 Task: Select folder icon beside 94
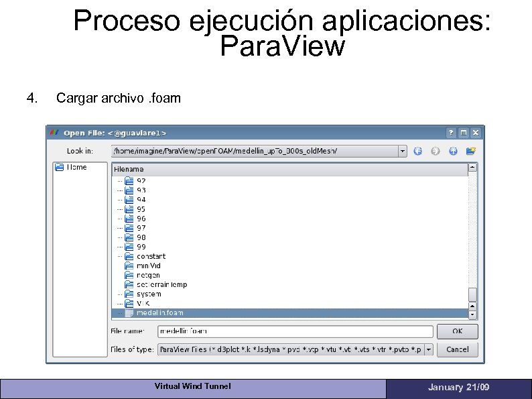[x=129, y=200]
